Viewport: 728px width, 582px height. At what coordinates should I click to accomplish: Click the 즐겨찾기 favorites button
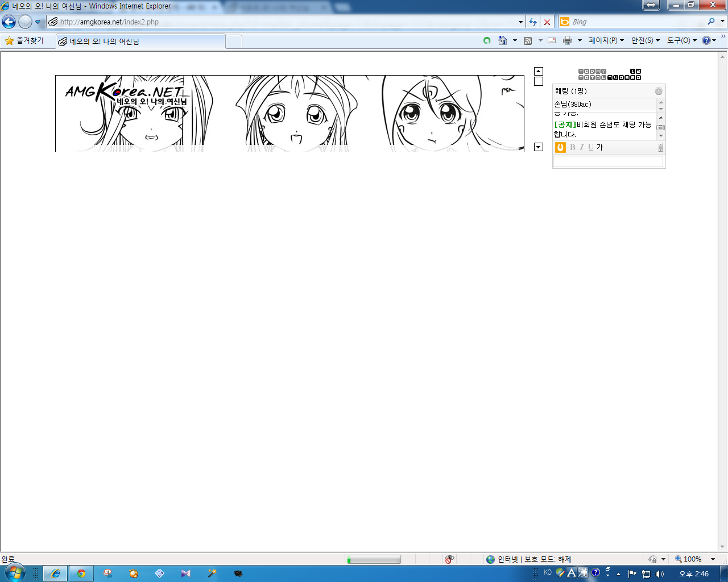pyautogui.click(x=24, y=41)
